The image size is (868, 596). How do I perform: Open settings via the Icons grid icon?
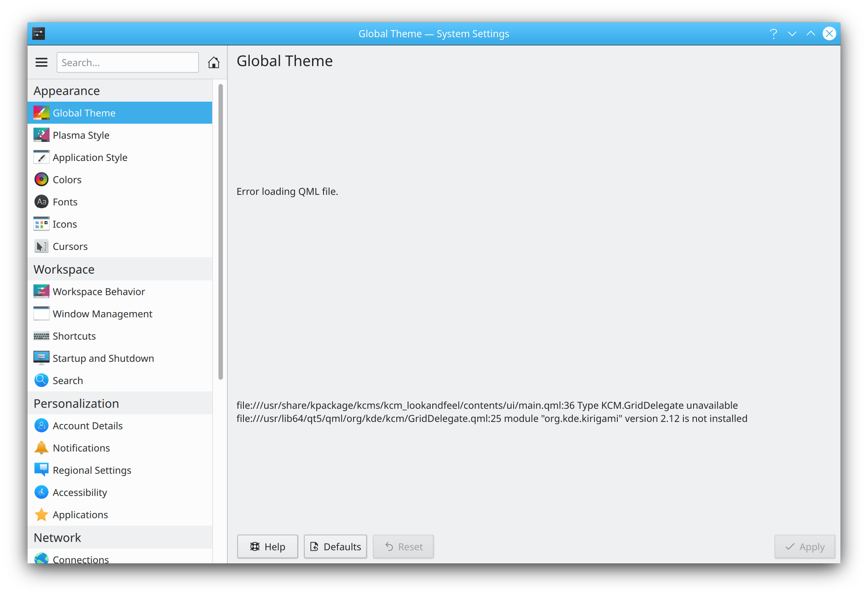point(41,224)
